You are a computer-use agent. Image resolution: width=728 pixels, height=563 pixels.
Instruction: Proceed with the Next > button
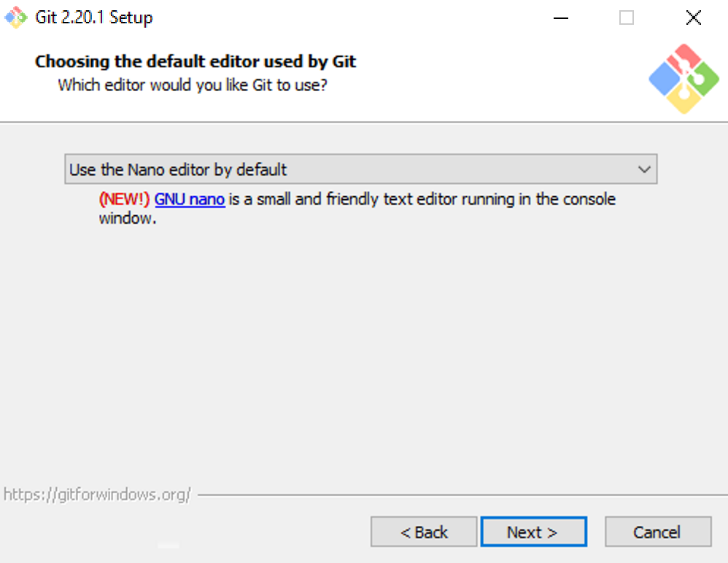click(533, 532)
